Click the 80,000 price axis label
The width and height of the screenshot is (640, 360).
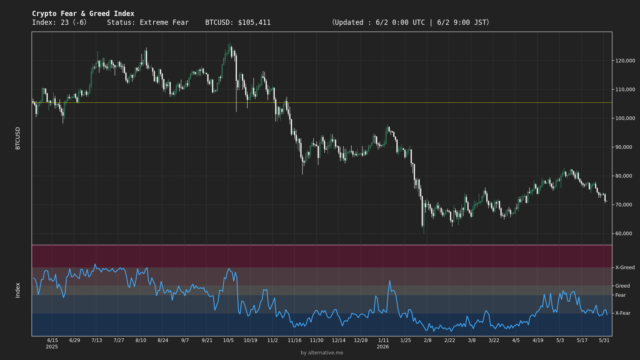tap(624, 176)
